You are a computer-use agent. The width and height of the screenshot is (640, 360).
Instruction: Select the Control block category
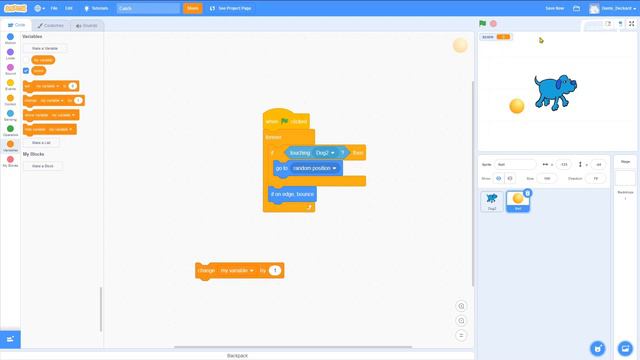(10, 100)
